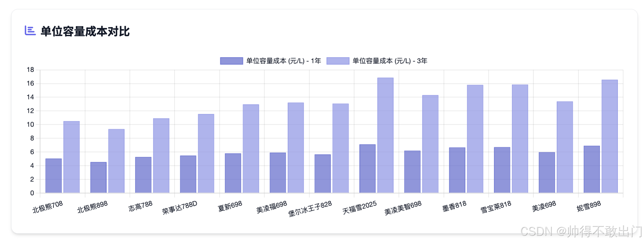644x242 pixels.
Task: Click x-axis label 堡尔冰王子828
Action: (x=310, y=209)
